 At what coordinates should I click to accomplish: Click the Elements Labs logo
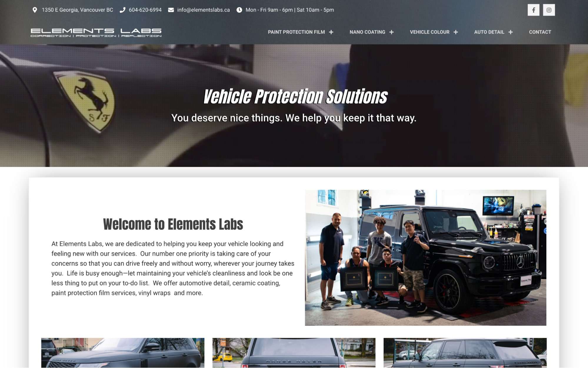(x=96, y=32)
